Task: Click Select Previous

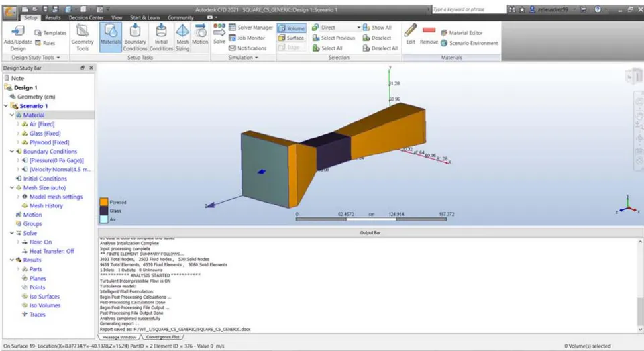Action: pyautogui.click(x=333, y=38)
